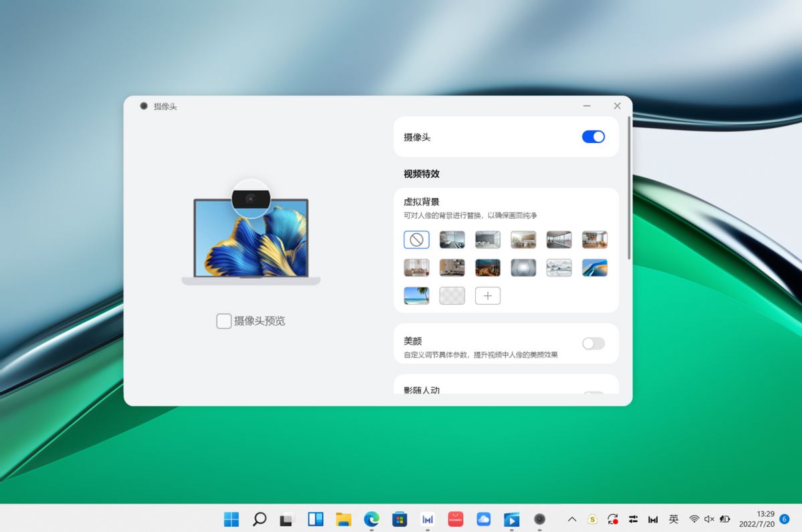Select blue and gold abstract wave background
Viewport: 802px width, 532px height.
[x=595, y=267]
